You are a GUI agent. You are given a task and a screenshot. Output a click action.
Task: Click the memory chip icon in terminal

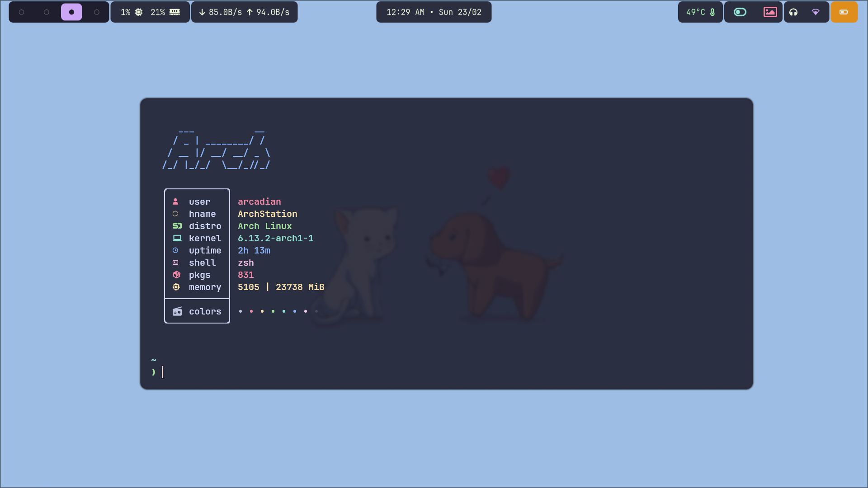point(176,287)
